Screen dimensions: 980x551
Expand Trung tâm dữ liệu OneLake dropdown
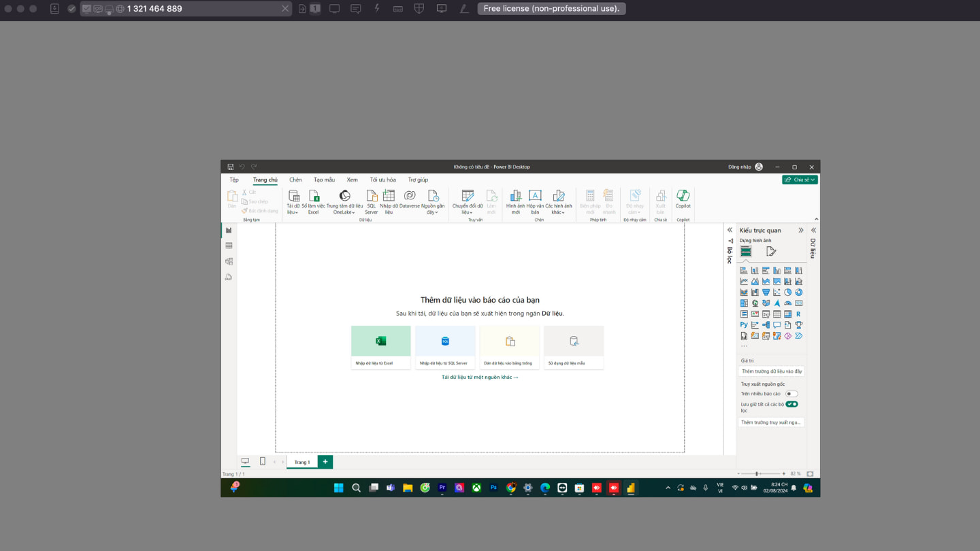[x=344, y=202]
